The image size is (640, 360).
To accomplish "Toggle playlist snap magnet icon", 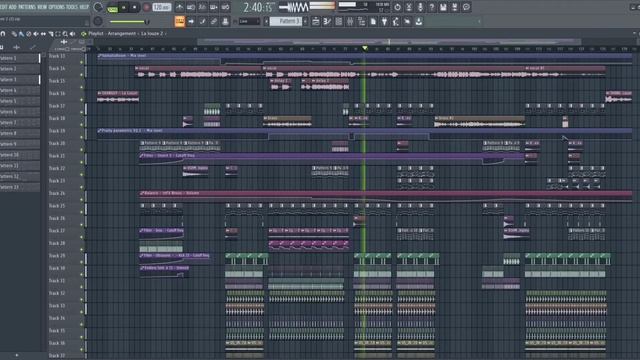I will [3, 34].
